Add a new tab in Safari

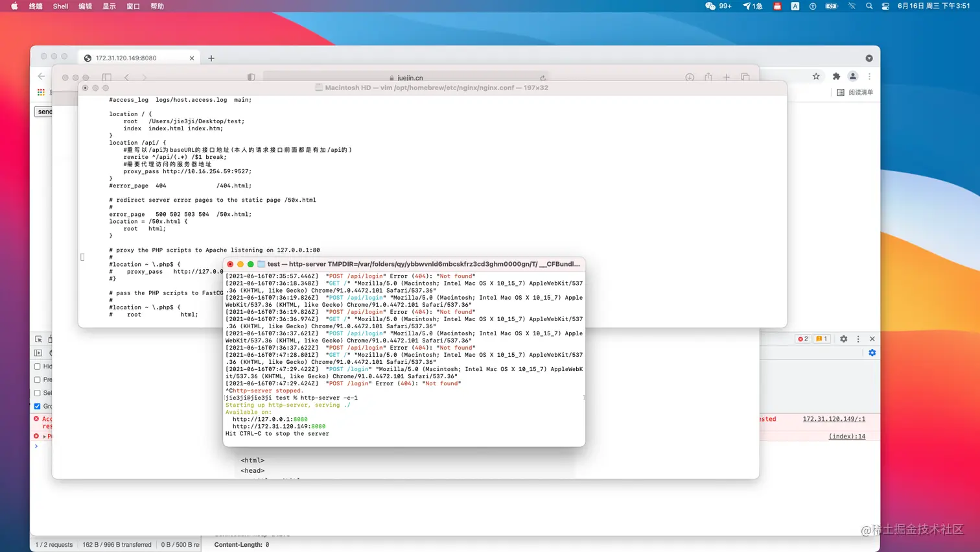click(x=727, y=77)
